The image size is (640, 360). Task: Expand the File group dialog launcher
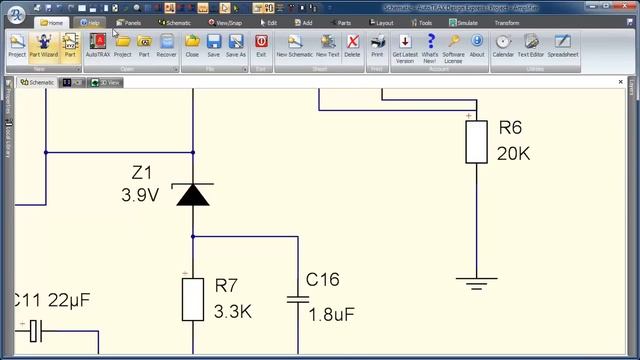tap(244, 69)
